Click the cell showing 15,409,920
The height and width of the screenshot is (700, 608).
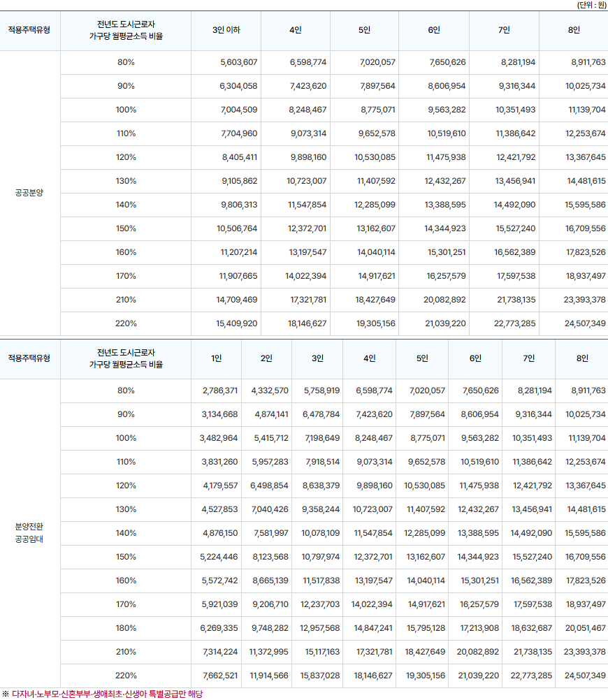click(237, 324)
